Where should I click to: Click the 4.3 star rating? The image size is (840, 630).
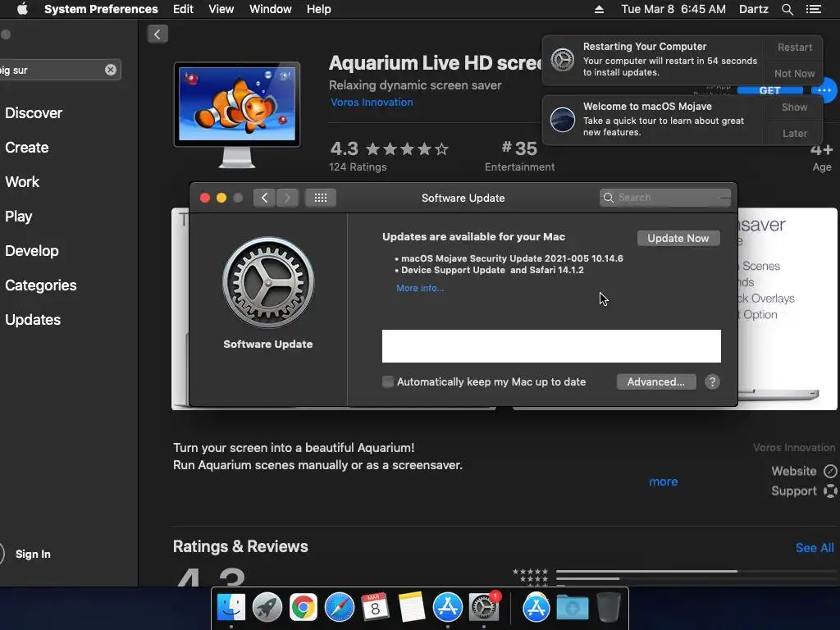(x=388, y=149)
